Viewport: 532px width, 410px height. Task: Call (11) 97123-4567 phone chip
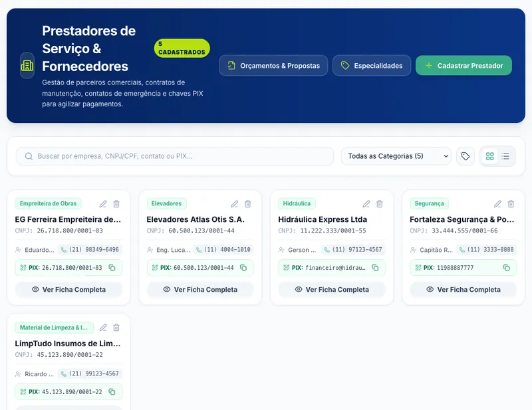353,250
